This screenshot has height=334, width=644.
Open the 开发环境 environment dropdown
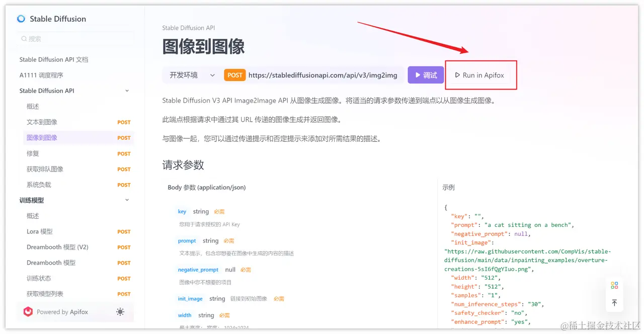[192, 74]
